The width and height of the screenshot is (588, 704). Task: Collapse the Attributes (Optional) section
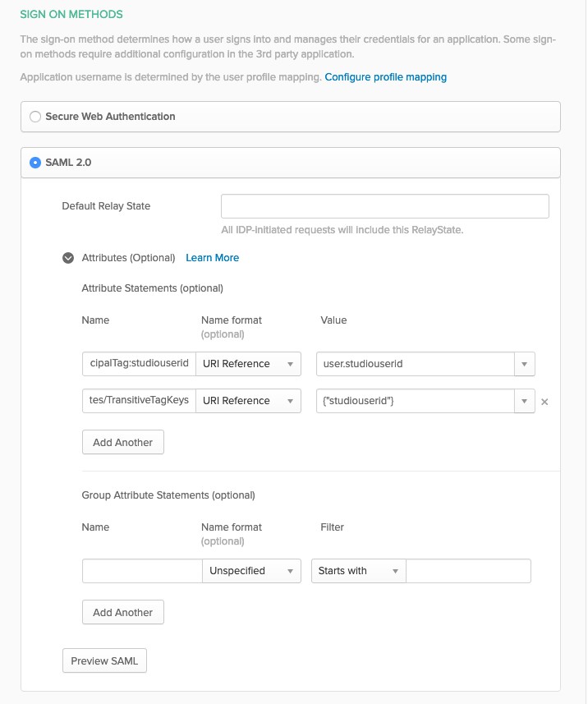point(68,258)
